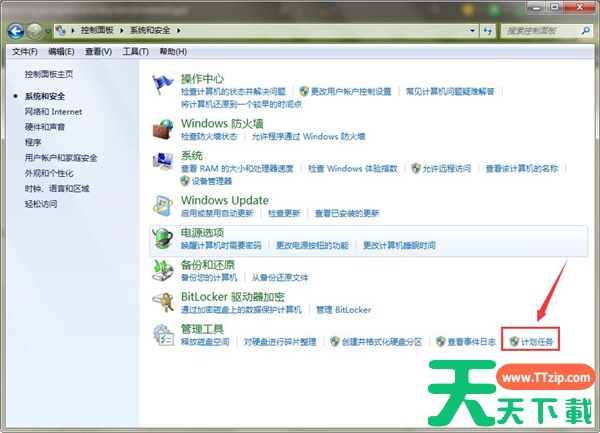
Task: Click the Windows 防火墙 icon
Action: 164,129
